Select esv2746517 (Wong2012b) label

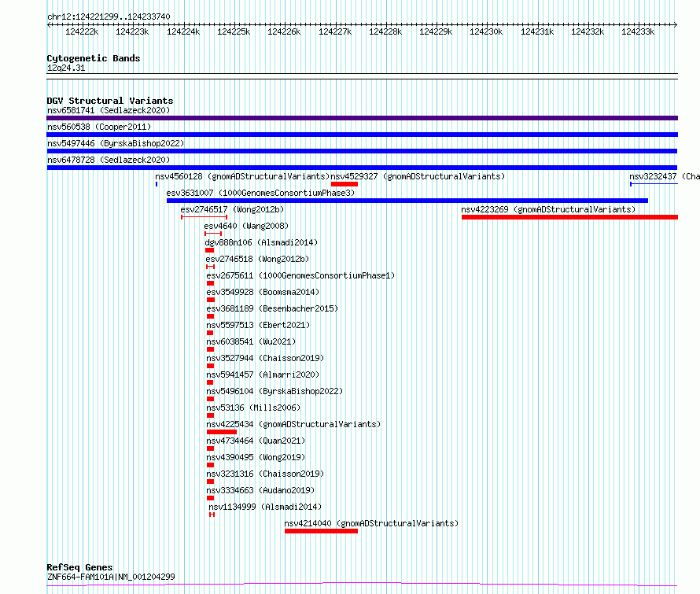tap(232, 209)
